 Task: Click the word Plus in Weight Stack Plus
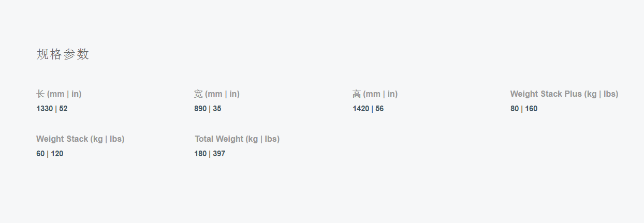(x=573, y=94)
